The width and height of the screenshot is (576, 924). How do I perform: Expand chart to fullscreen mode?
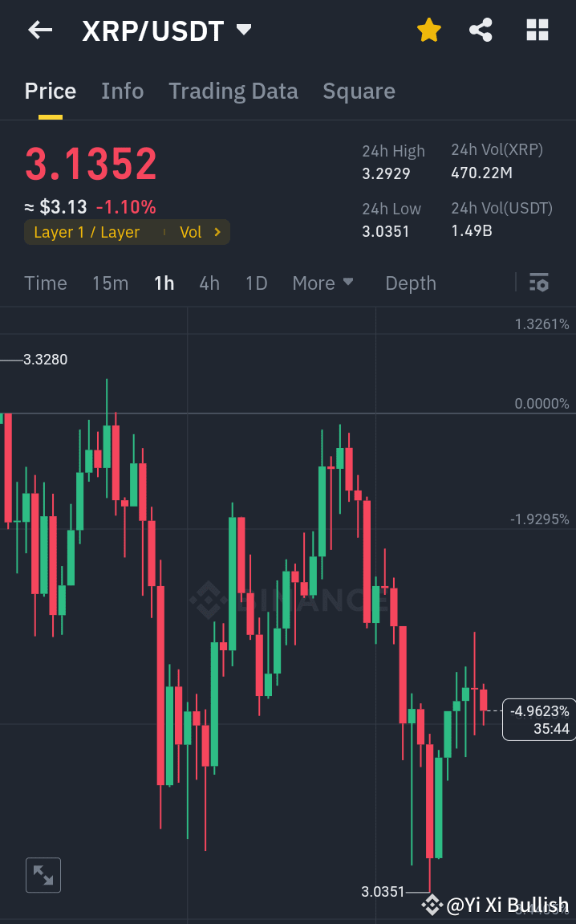[43, 875]
